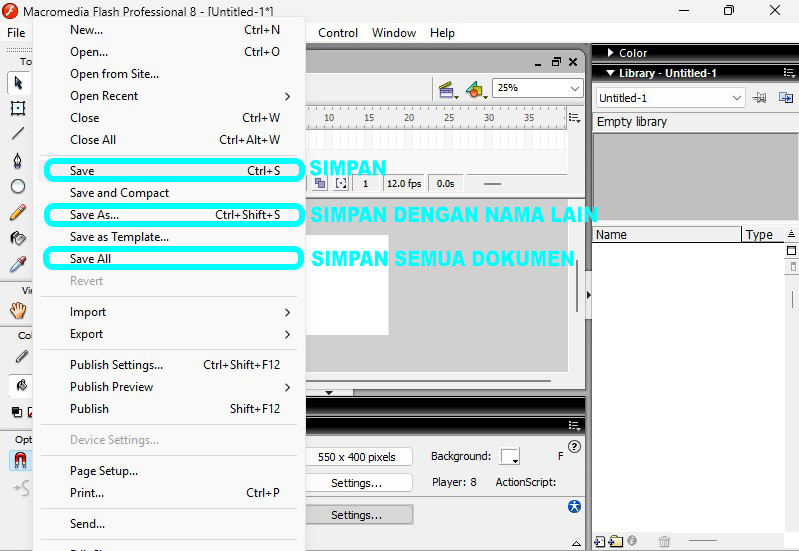Select the Free Transform tool

coord(18,108)
